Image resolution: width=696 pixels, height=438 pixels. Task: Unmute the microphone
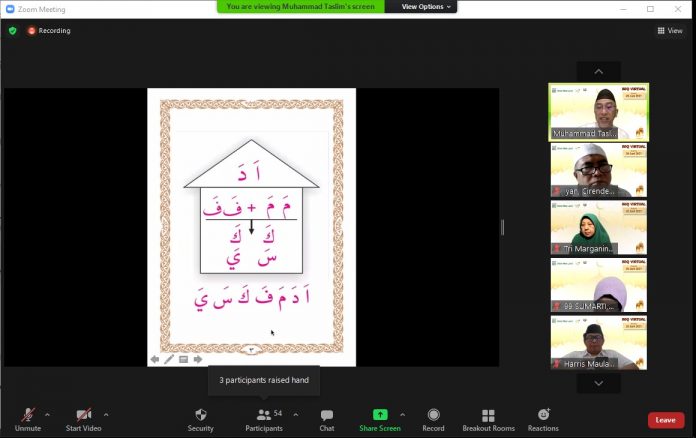27,415
